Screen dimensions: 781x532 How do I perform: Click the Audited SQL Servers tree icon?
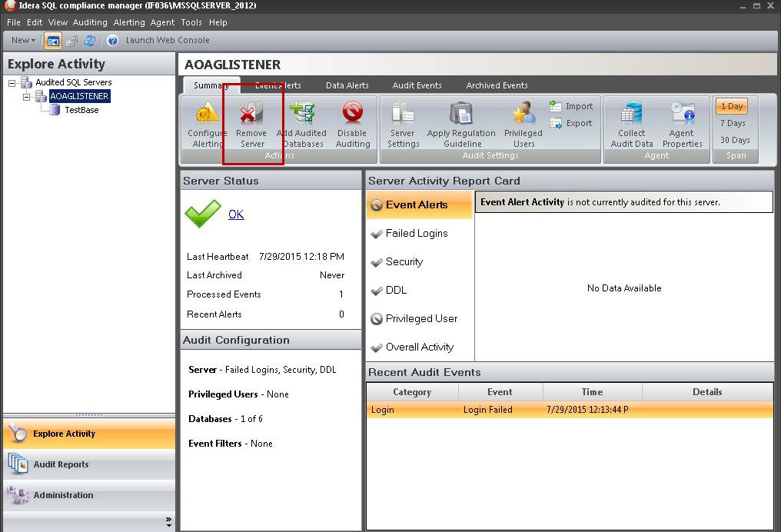pyautogui.click(x=26, y=82)
